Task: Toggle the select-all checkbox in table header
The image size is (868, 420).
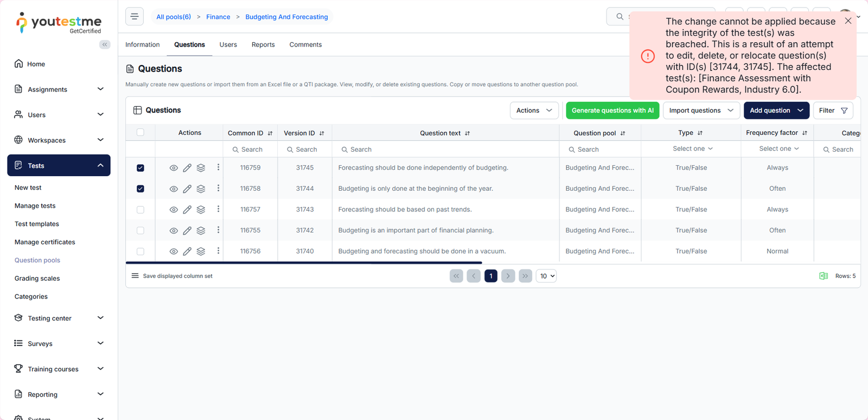Action: [141, 133]
